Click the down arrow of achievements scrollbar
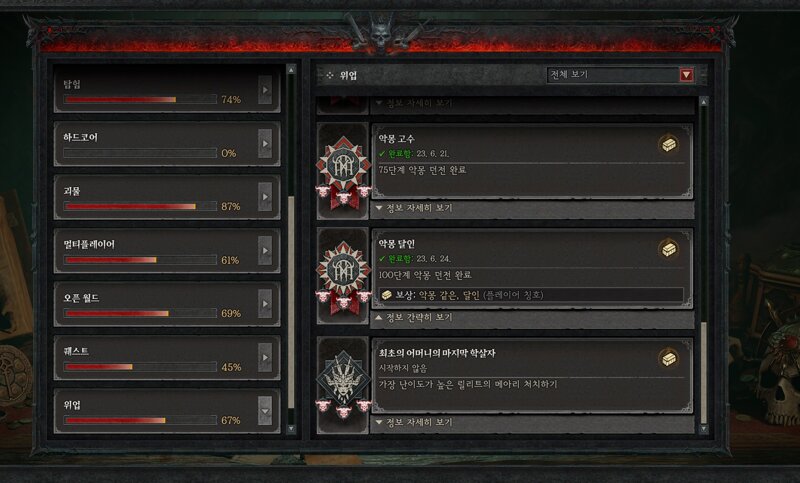800x483 pixels. [x=704, y=429]
